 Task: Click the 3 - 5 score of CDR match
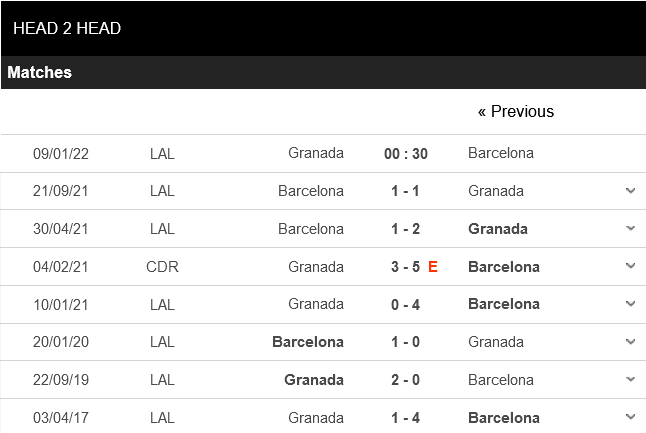(x=405, y=267)
